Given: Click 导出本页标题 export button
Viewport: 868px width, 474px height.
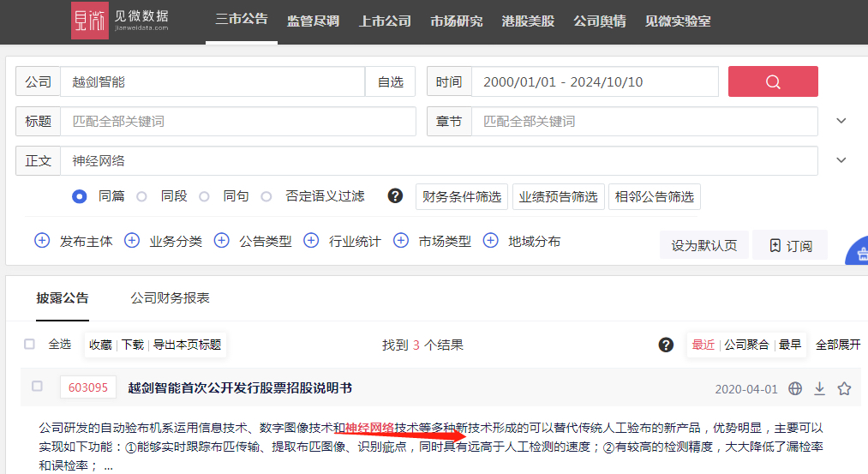Looking at the screenshot, I should point(187,345).
